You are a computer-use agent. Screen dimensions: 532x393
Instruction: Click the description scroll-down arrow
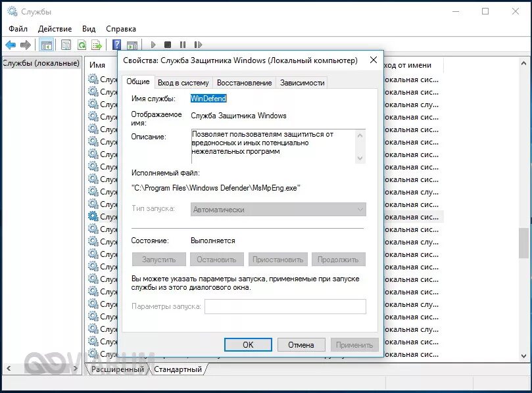[360, 158]
